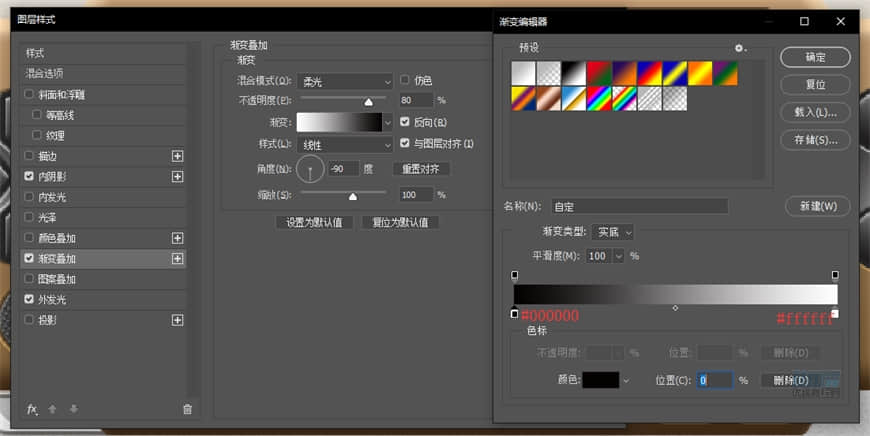Click the 载入(L)... button
The width and height of the screenshot is (870, 436).
[815, 112]
